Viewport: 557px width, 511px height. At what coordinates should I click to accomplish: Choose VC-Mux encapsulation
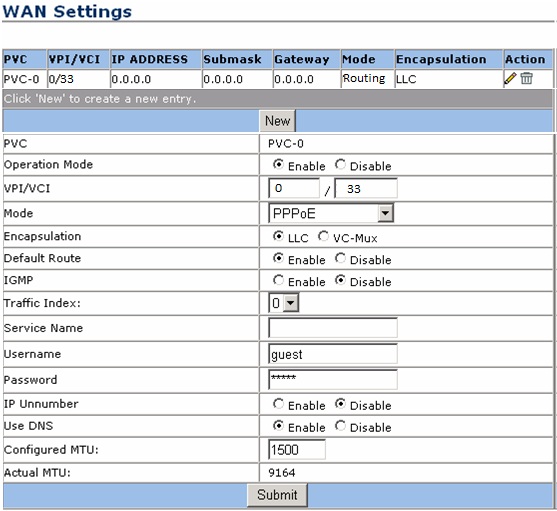click(x=323, y=236)
